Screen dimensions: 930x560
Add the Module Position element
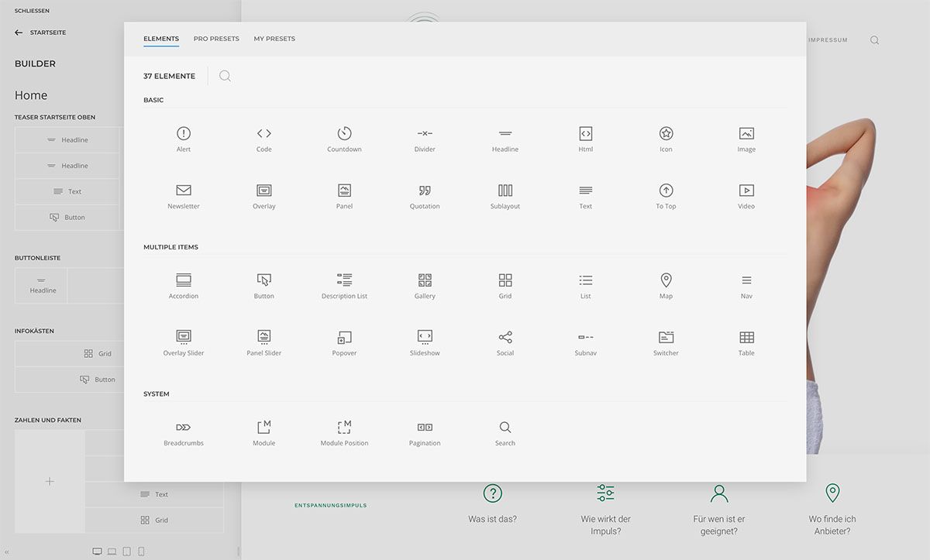[344, 433]
